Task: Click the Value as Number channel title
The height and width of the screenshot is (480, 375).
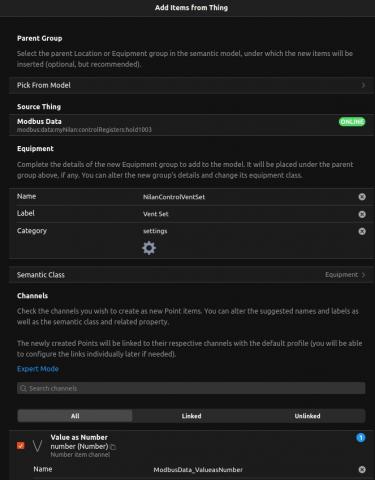Action: [x=79, y=437]
